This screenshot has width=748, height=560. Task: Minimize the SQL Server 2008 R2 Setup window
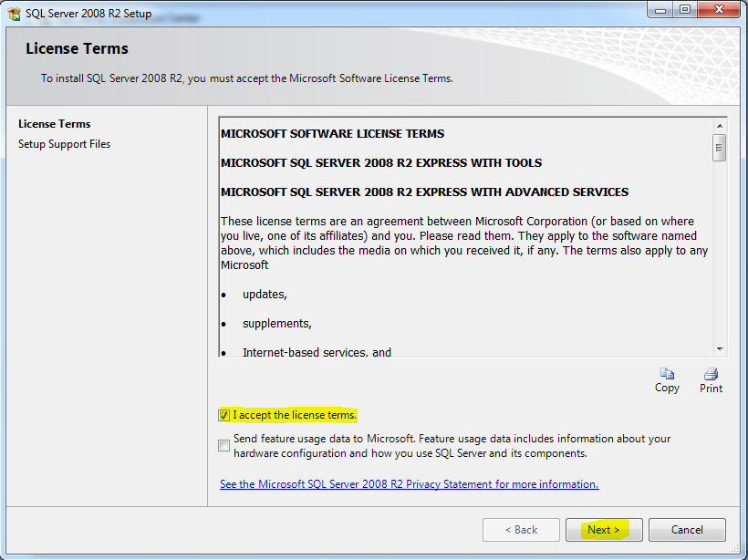(660, 10)
